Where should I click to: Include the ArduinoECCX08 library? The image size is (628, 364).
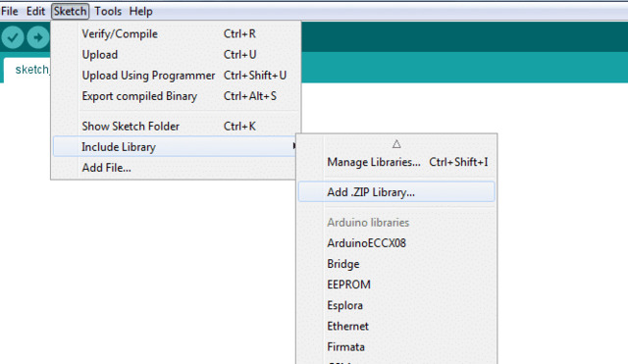point(396,243)
